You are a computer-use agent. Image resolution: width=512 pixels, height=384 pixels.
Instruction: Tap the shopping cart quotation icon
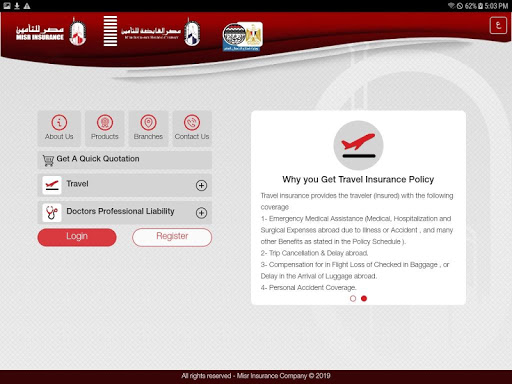48,160
